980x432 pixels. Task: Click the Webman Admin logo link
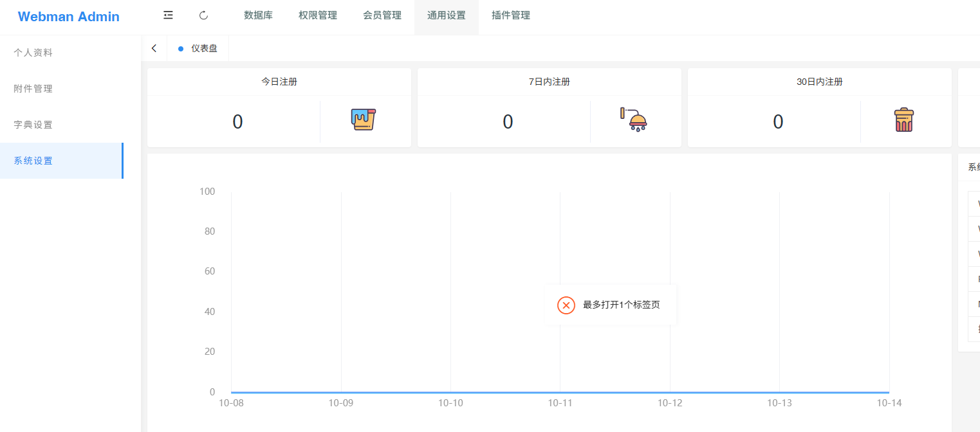pos(69,17)
